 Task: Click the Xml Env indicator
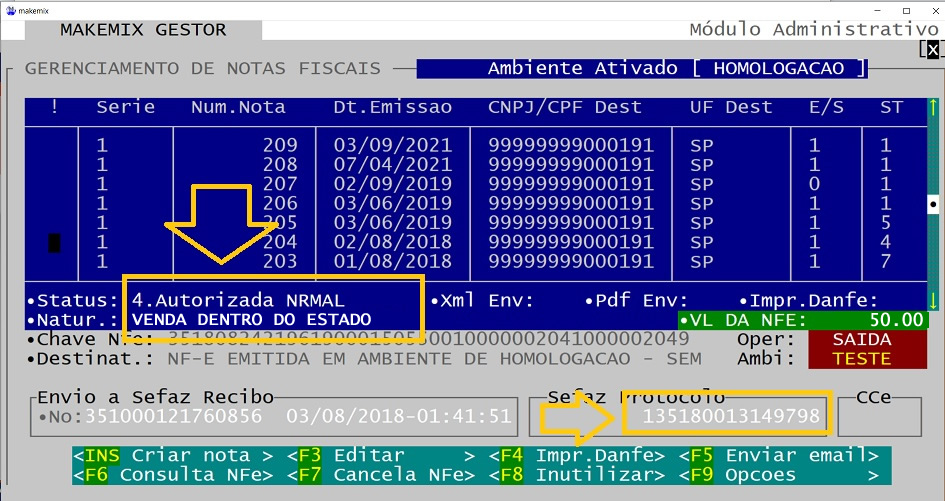[x=482, y=300]
